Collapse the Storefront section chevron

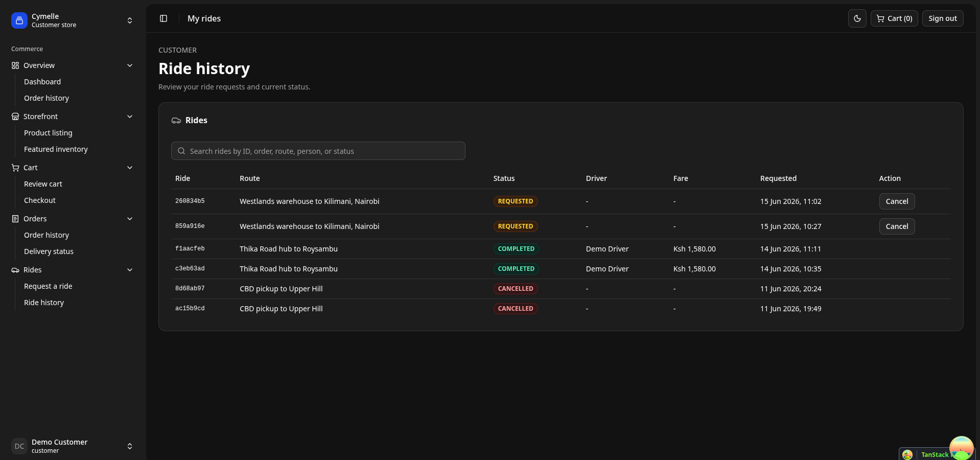tap(130, 117)
